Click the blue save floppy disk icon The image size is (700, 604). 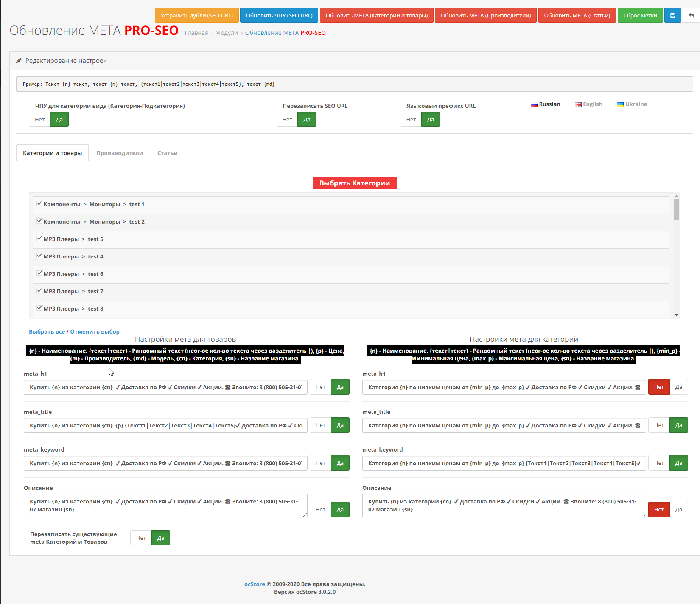[672, 15]
